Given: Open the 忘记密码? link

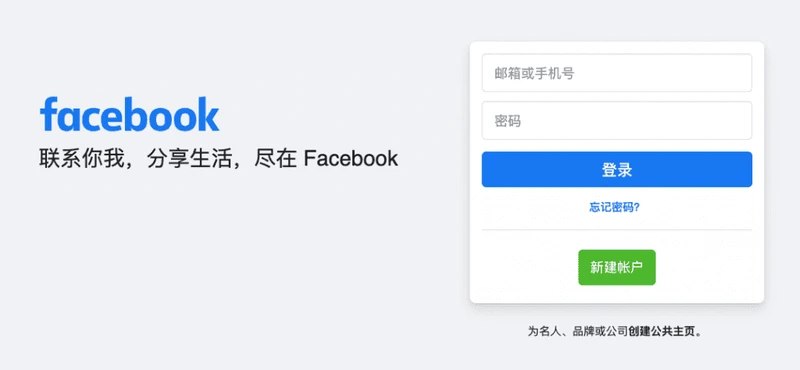Looking at the screenshot, I should tap(615, 207).
